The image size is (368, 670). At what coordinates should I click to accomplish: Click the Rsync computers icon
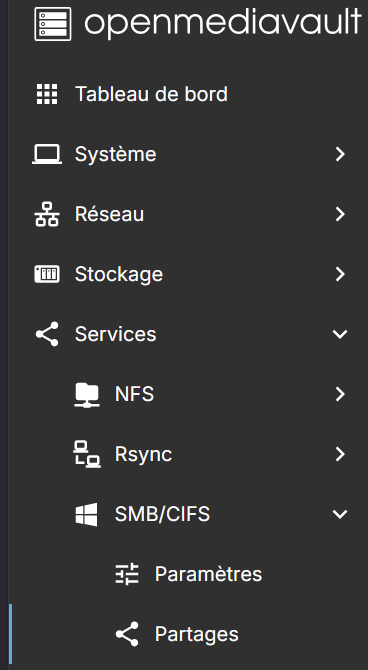point(87,454)
